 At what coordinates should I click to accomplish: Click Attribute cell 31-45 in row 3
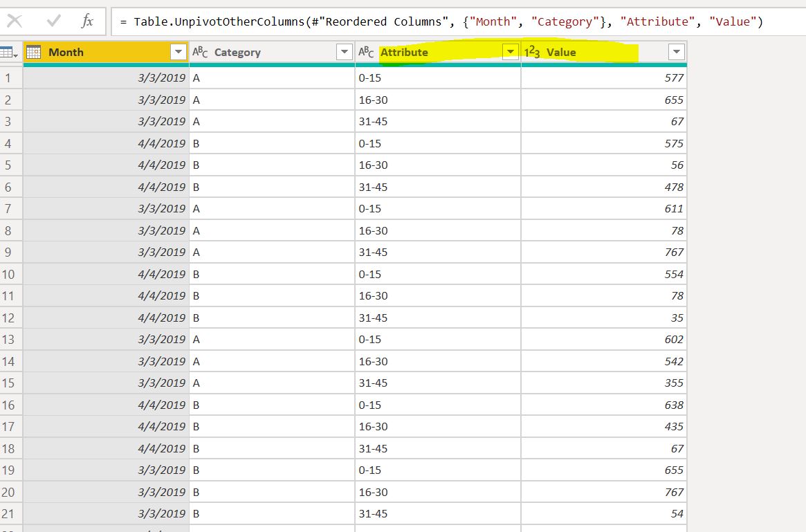click(x=438, y=122)
